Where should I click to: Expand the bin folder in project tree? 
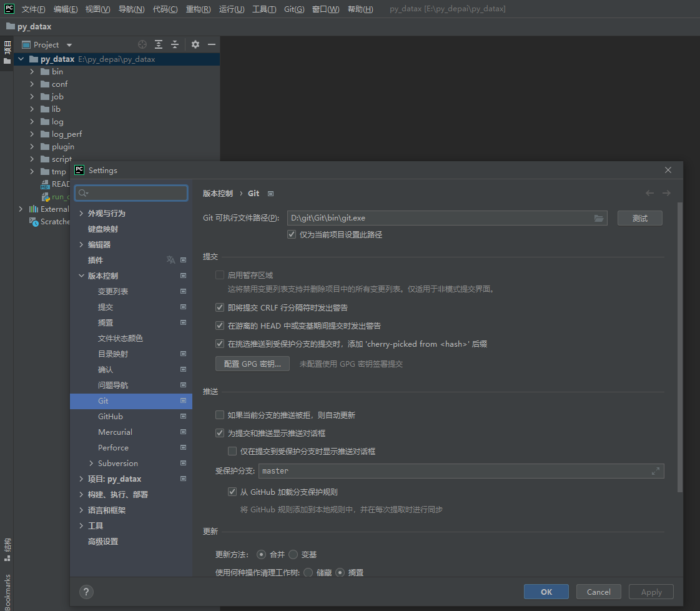click(x=32, y=71)
